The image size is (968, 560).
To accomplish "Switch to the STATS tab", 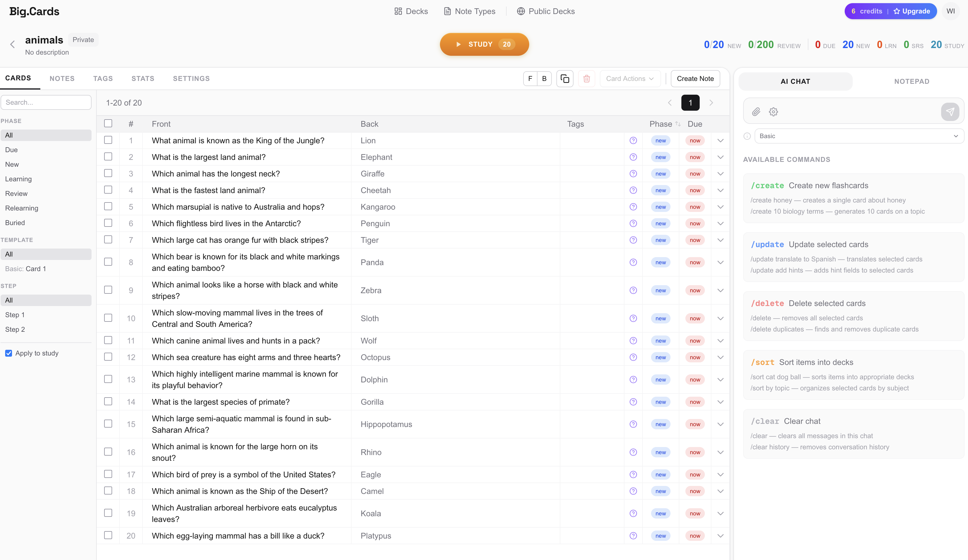I will click(142, 79).
